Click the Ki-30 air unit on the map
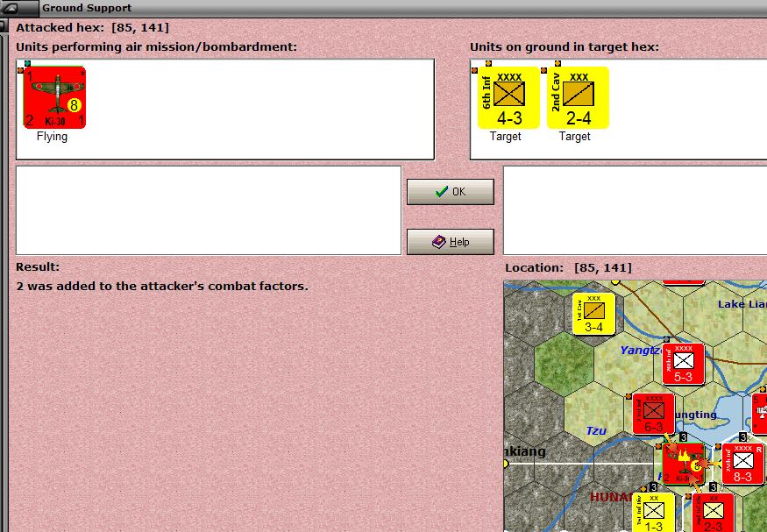767x532 pixels. [x=684, y=464]
